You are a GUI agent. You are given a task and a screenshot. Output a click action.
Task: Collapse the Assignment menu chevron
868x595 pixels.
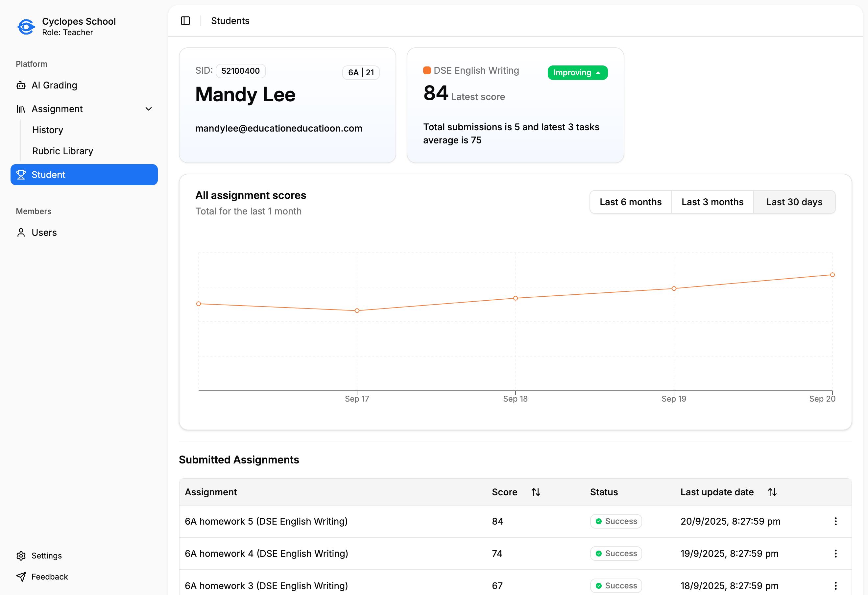coord(148,109)
